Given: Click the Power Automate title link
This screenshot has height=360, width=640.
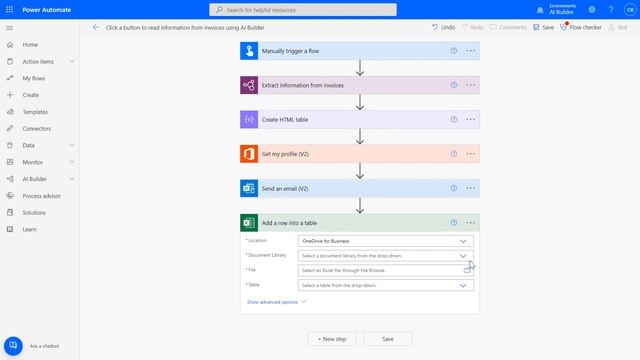Looking at the screenshot, I should point(47,10).
